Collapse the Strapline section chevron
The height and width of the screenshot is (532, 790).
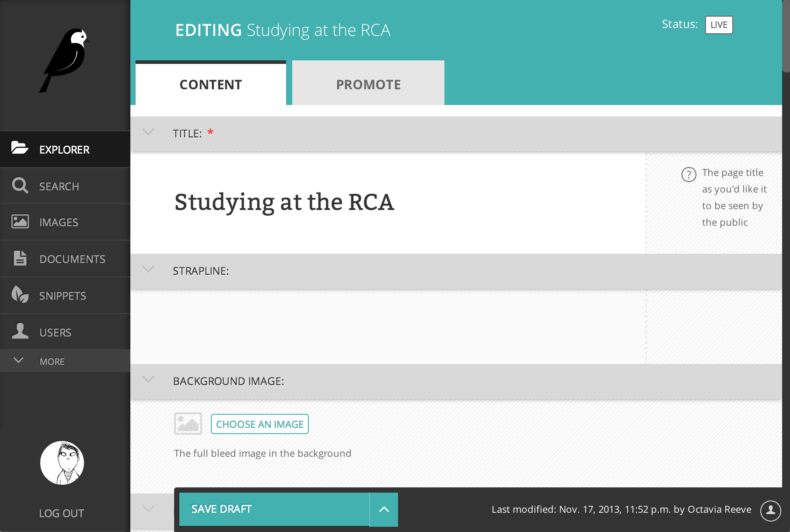point(149,269)
